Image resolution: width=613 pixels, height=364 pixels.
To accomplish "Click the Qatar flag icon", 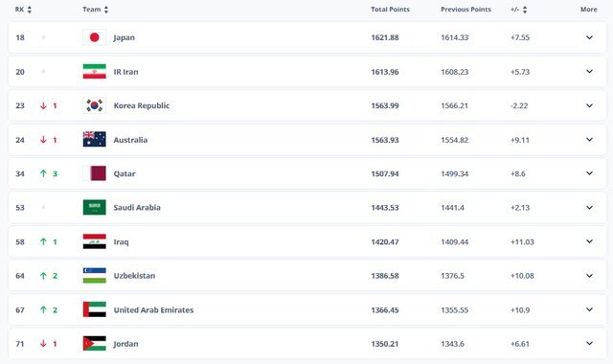I will (94, 173).
